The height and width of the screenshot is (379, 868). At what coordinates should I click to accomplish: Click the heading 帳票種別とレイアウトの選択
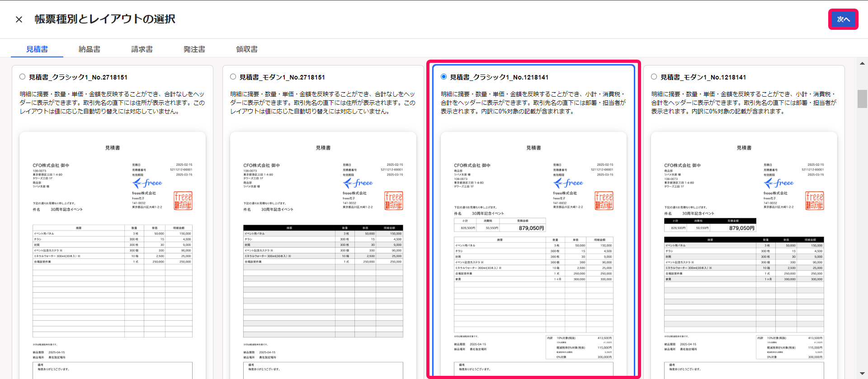[105, 19]
